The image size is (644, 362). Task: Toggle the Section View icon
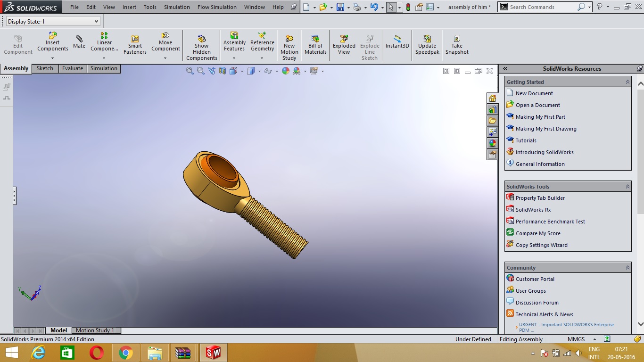223,71
